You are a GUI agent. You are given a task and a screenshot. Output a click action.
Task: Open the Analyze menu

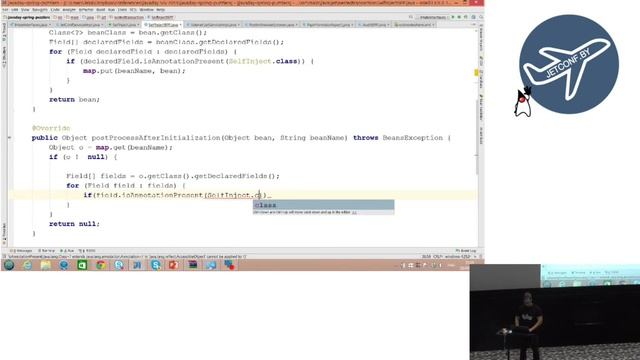[x=69, y=9]
